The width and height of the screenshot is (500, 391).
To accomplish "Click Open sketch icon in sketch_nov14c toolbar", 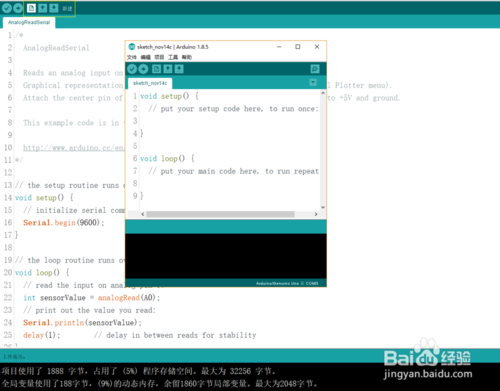I will click(168, 69).
